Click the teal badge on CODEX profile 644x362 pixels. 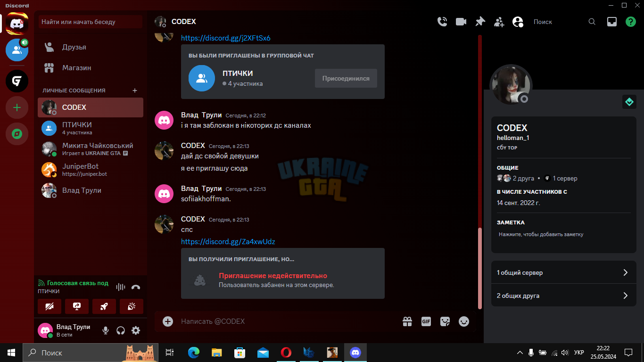click(629, 102)
